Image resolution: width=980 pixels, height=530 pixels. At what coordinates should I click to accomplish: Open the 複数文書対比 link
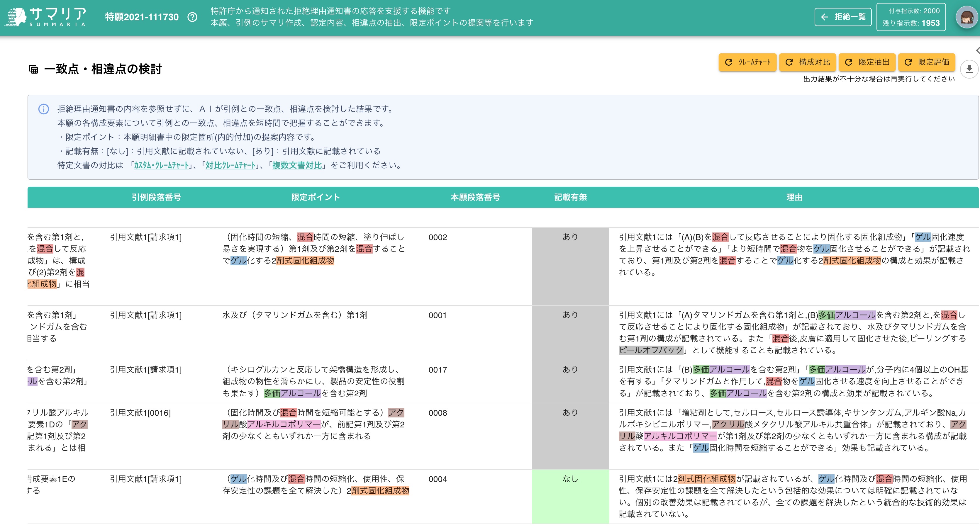[x=295, y=165]
